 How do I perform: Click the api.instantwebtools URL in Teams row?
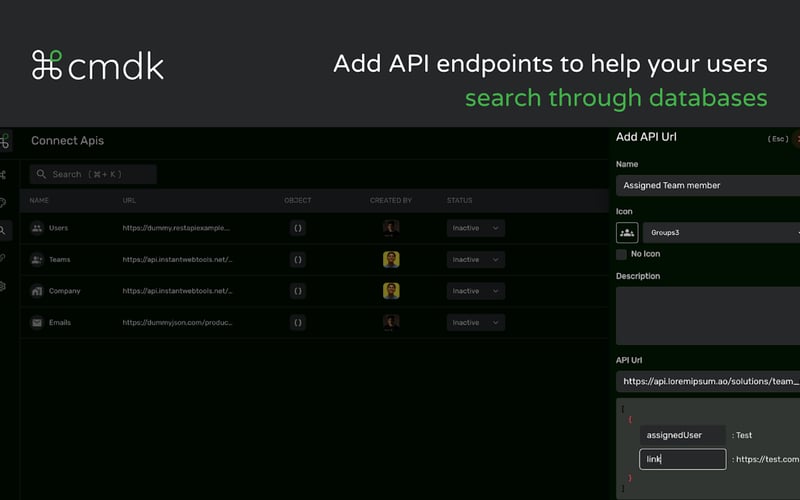pyautogui.click(x=177, y=260)
